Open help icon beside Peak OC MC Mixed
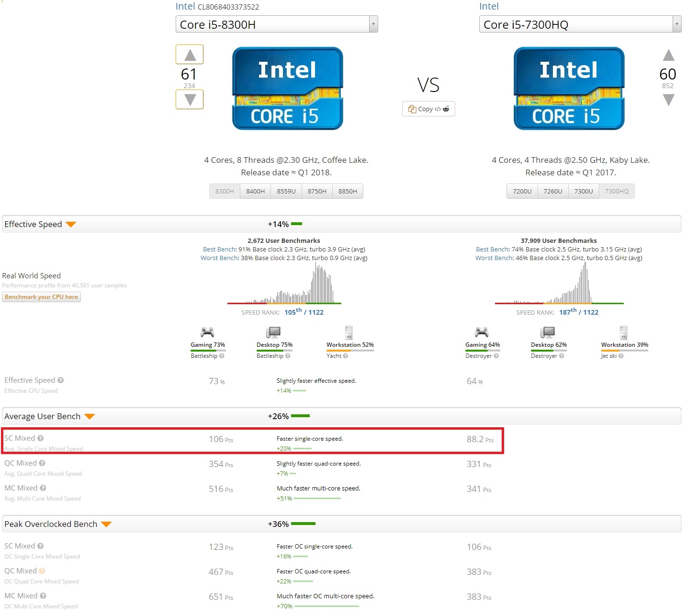The height and width of the screenshot is (616, 686). (x=43, y=596)
